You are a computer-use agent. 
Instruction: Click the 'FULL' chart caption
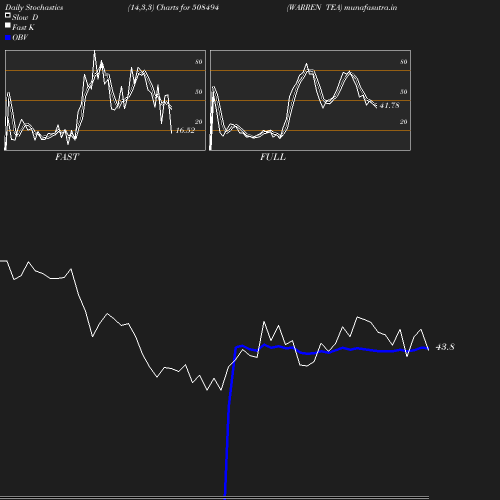coord(273,157)
